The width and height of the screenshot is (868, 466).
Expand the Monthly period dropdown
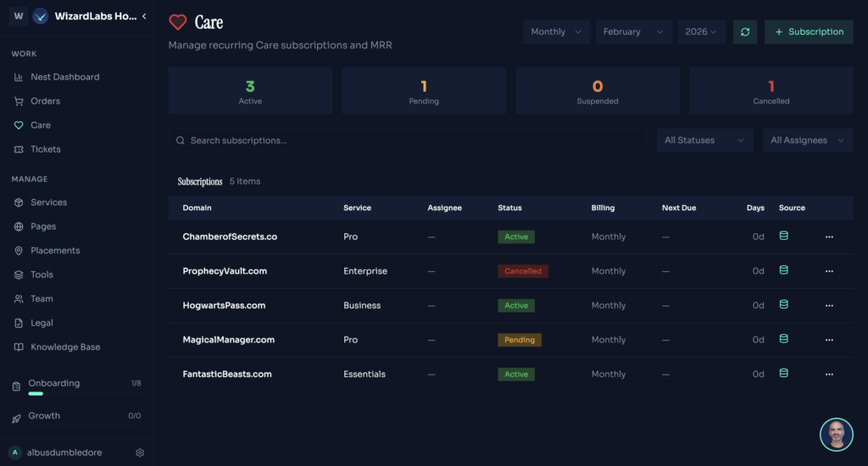coord(556,32)
